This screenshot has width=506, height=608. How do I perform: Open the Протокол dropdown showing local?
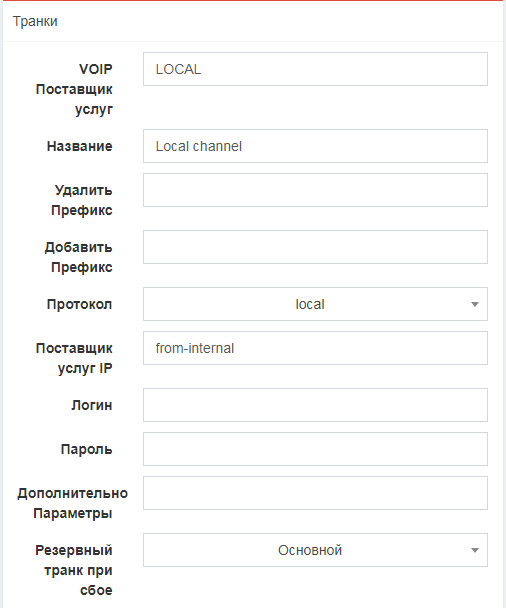tap(315, 304)
